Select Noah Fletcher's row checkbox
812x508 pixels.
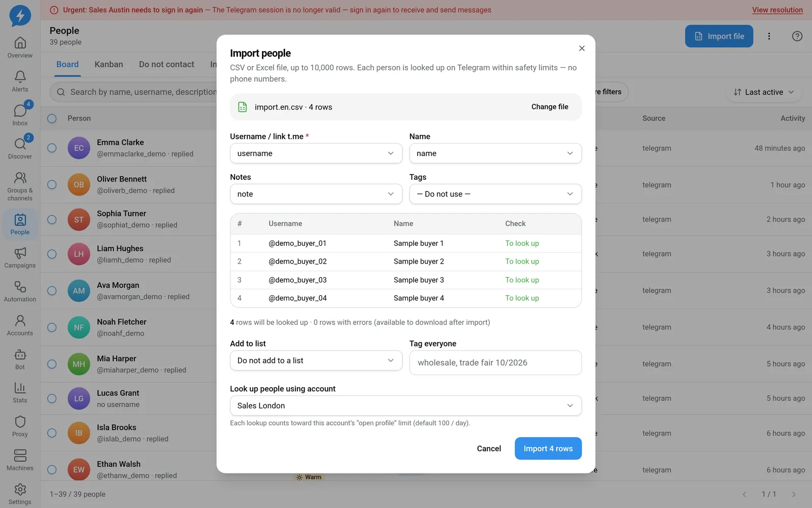pyautogui.click(x=52, y=327)
